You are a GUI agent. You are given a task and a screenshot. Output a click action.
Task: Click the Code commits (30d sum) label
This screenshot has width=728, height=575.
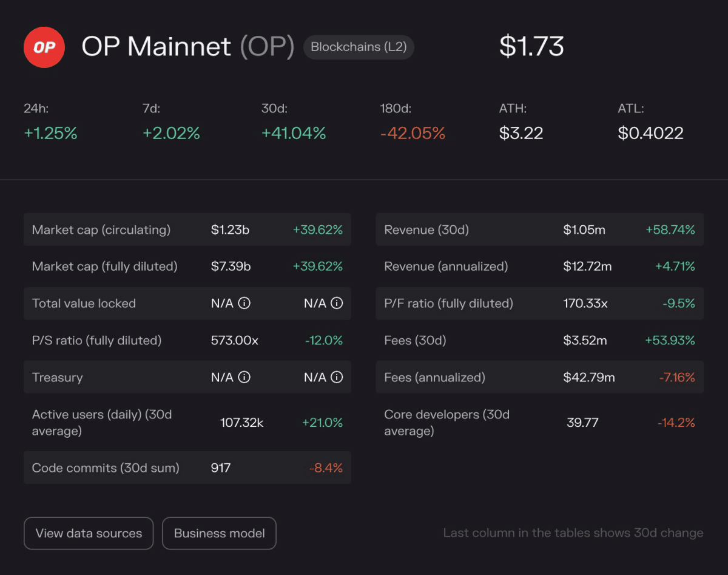[x=106, y=468]
